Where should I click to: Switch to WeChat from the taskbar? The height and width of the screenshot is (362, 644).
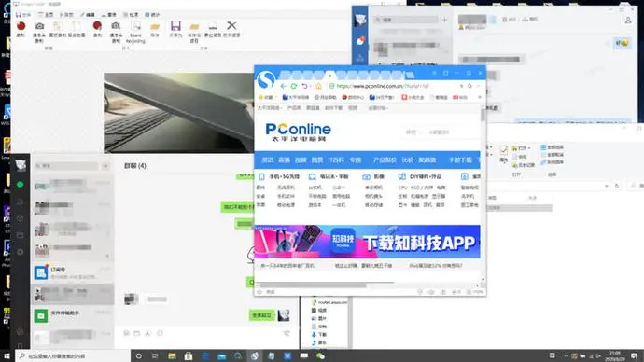pyautogui.click(x=320, y=355)
